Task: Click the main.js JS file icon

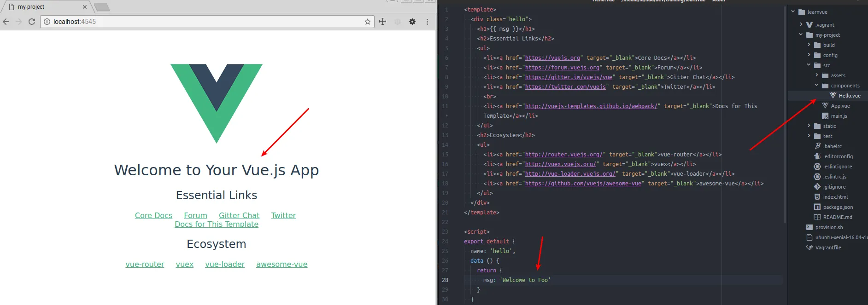Action: tap(825, 116)
